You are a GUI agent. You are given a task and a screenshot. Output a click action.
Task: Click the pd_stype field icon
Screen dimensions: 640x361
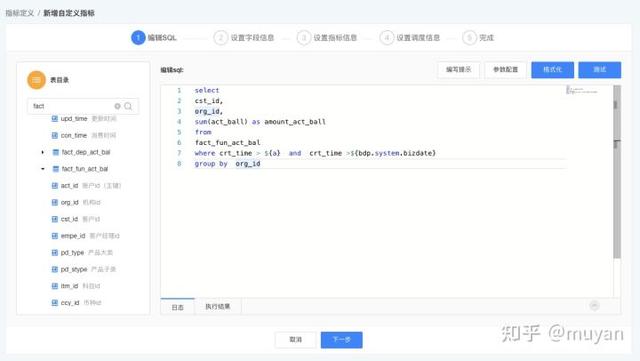point(55,269)
